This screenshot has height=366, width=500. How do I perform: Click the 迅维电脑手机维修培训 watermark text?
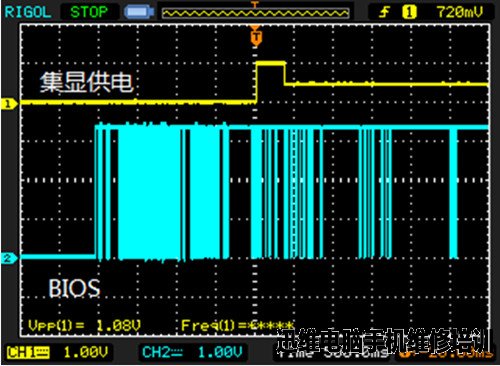pos(384,340)
